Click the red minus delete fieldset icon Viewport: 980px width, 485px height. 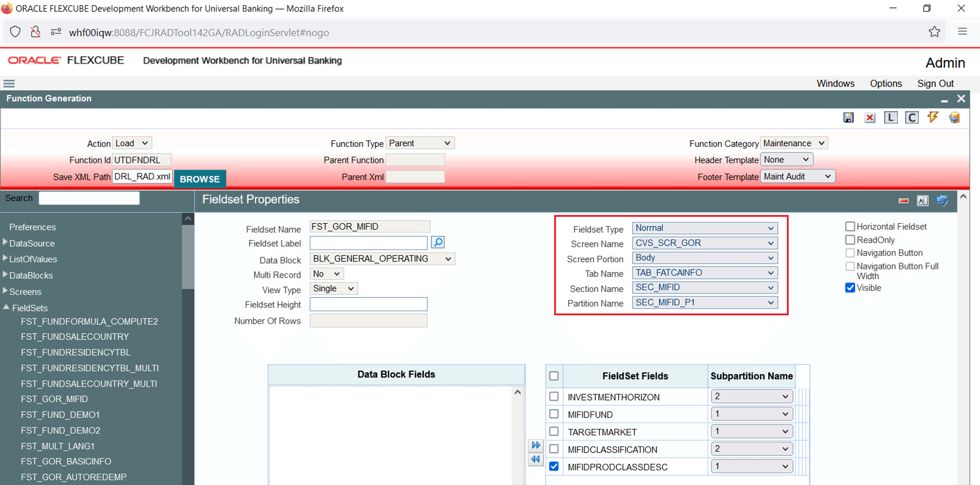pos(903,200)
